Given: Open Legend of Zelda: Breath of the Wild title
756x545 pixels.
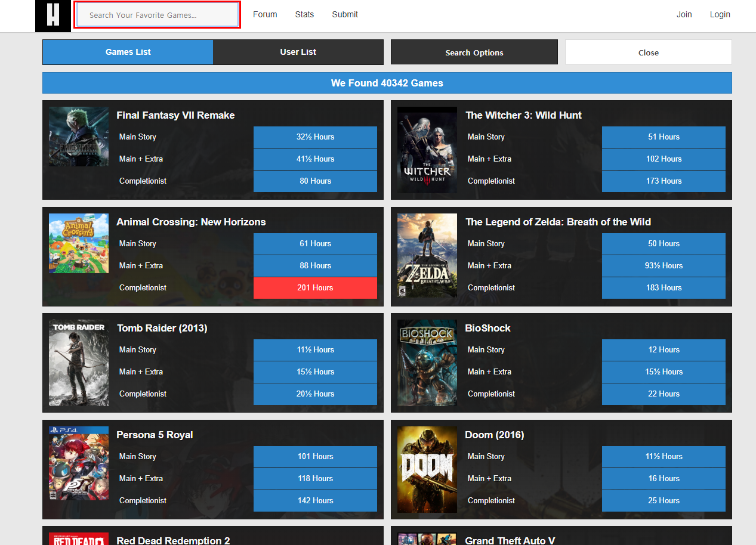Looking at the screenshot, I should click(x=558, y=222).
